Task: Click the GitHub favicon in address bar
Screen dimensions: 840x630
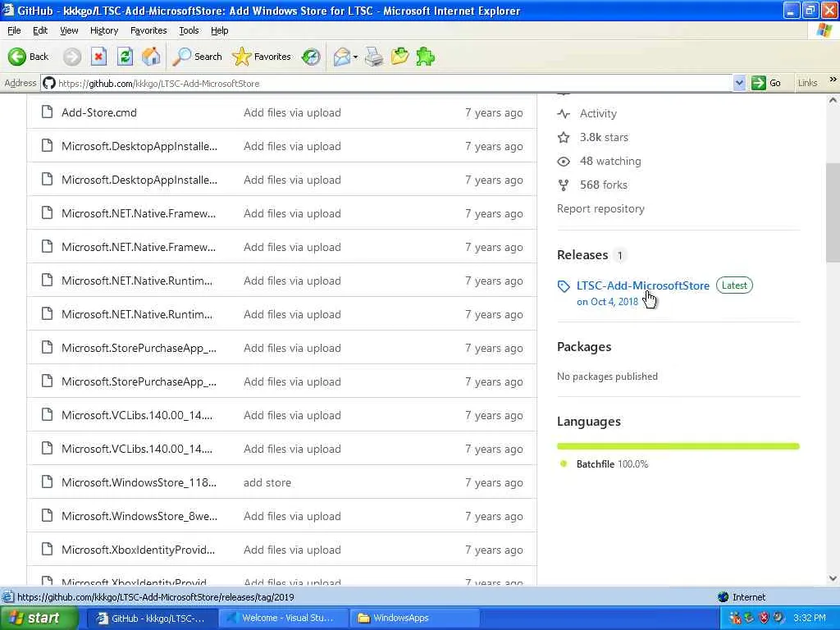Action: (48, 83)
